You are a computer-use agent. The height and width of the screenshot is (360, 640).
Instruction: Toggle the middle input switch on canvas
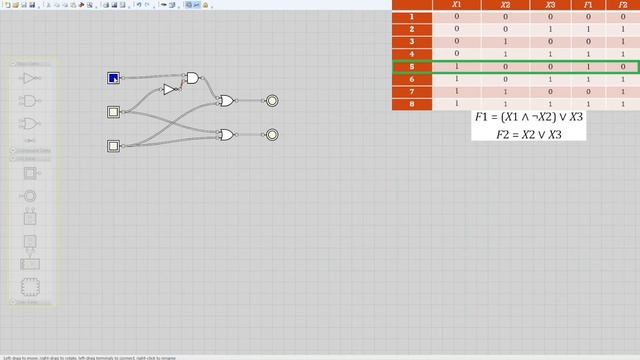point(113,112)
